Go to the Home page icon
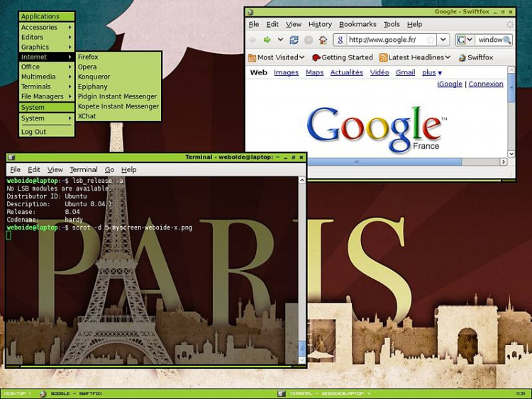Viewport: 532px width, 399px height. point(323,40)
